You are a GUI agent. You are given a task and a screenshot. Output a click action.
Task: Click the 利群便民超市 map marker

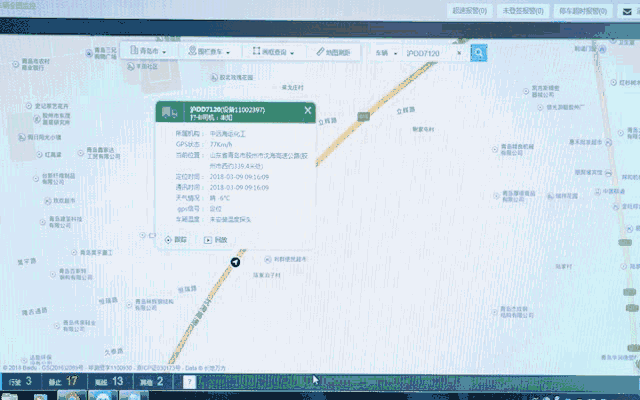coord(268,259)
